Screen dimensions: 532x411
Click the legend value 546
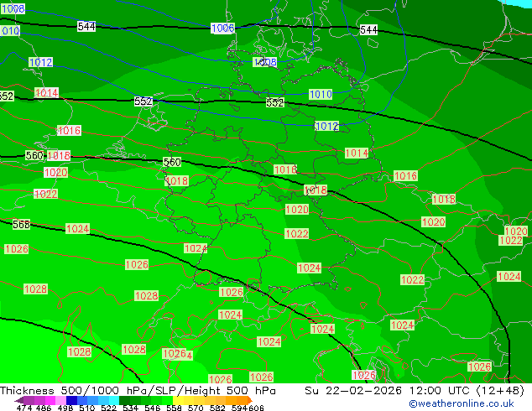click(152, 408)
